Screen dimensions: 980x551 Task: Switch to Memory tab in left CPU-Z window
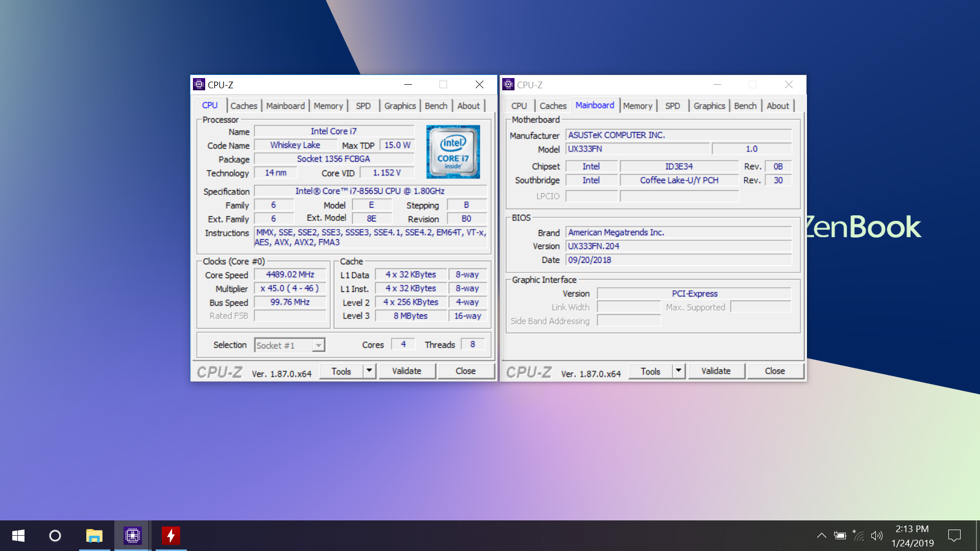(x=328, y=106)
